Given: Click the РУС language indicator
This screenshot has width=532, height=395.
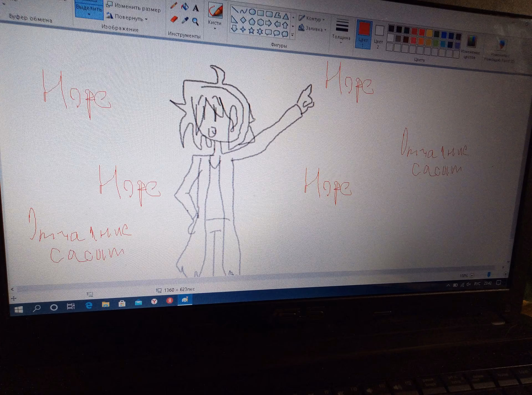Looking at the screenshot, I should [x=477, y=284].
